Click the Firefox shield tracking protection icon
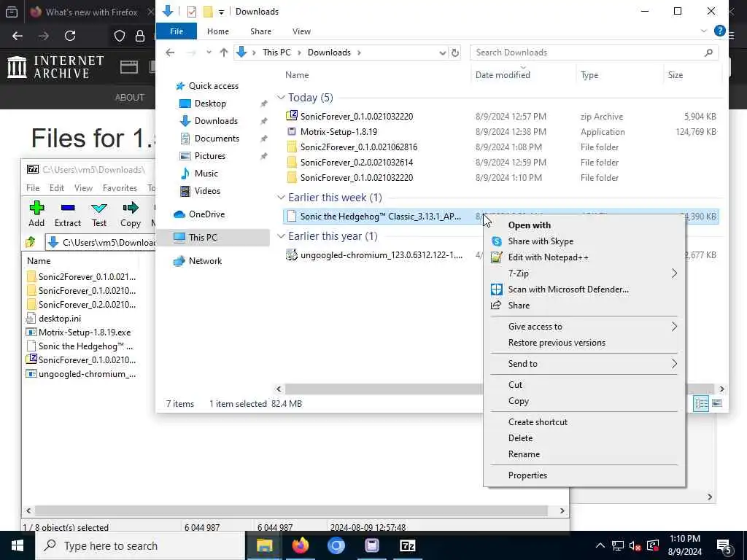Image resolution: width=747 pixels, height=560 pixels. (x=120, y=36)
